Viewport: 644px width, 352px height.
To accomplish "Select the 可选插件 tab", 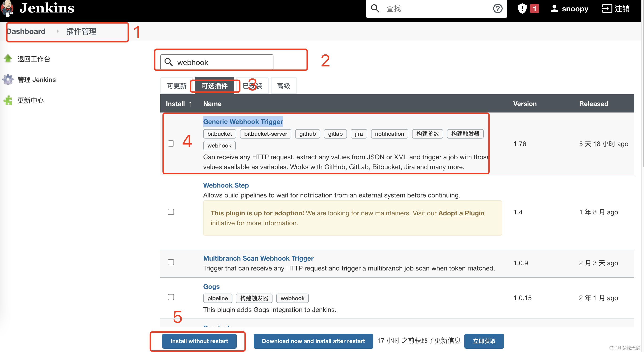I will pyautogui.click(x=215, y=86).
